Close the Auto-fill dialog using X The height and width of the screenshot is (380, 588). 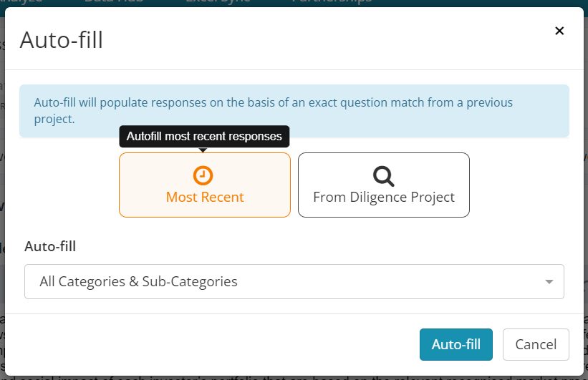559,31
